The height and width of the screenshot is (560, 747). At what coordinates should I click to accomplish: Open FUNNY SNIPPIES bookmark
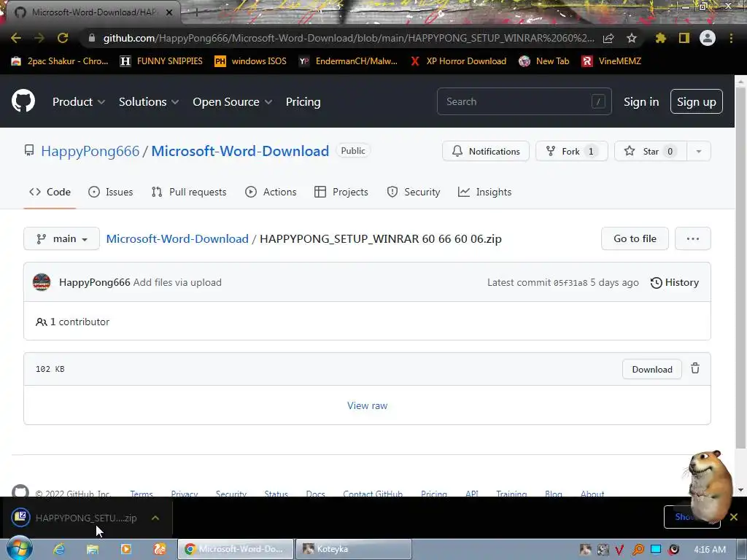pos(161,61)
